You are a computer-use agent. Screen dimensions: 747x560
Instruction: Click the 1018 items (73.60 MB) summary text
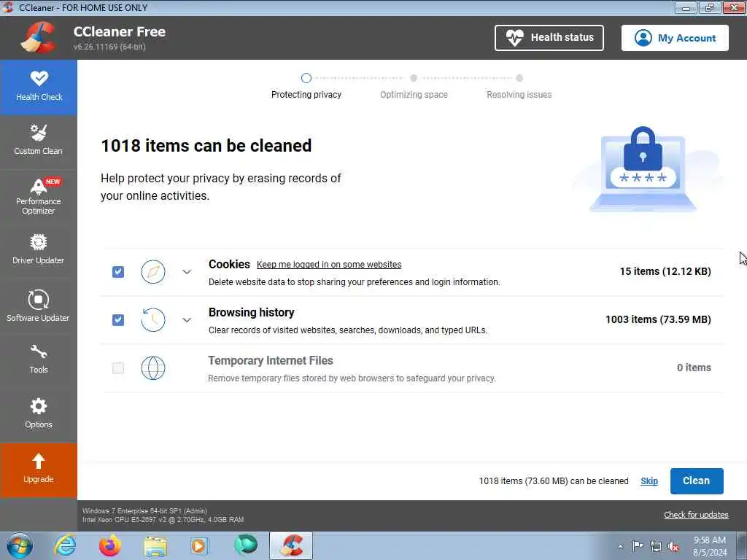[554, 481]
